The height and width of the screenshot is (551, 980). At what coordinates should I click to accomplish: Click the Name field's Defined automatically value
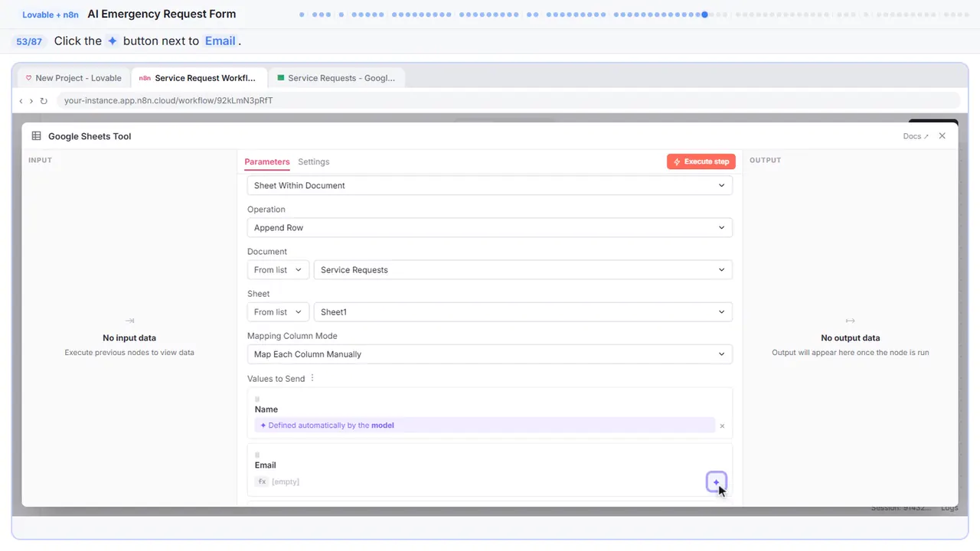click(485, 425)
